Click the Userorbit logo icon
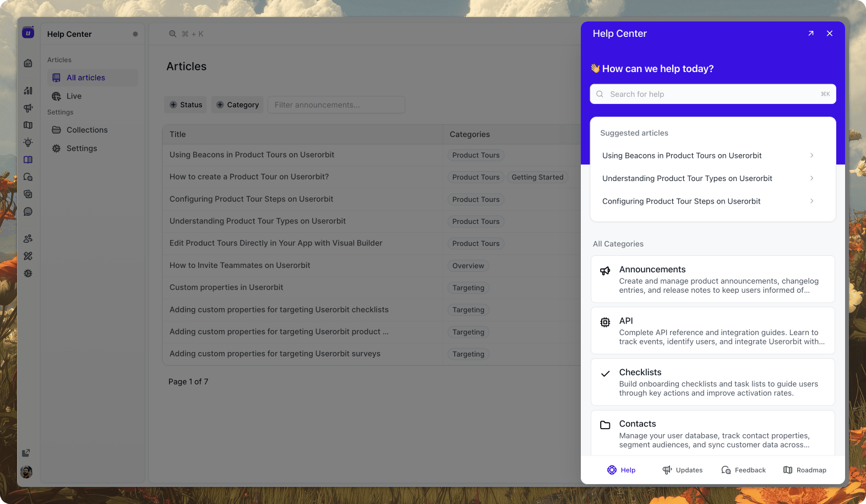 (28, 32)
